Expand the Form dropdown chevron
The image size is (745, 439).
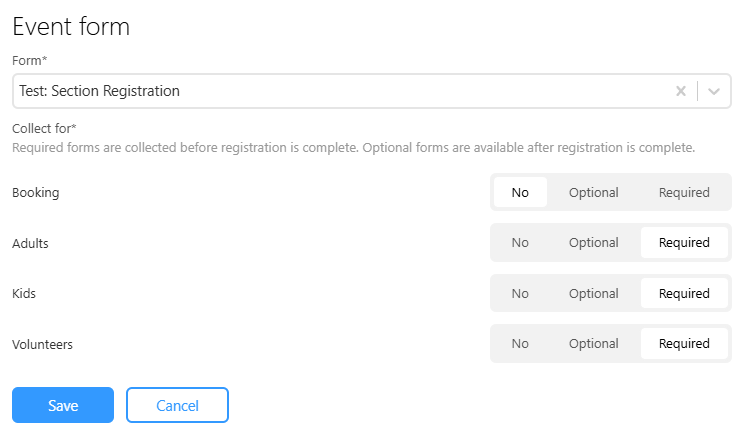(714, 91)
